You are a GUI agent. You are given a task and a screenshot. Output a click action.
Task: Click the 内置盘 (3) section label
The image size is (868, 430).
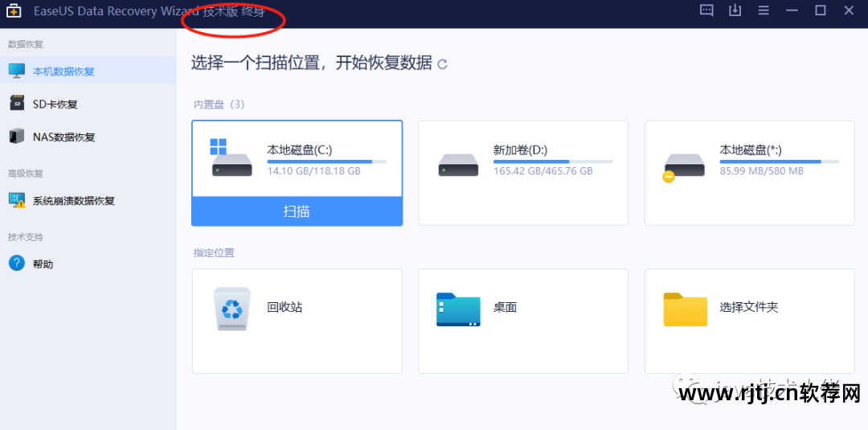pyautogui.click(x=219, y=104)
